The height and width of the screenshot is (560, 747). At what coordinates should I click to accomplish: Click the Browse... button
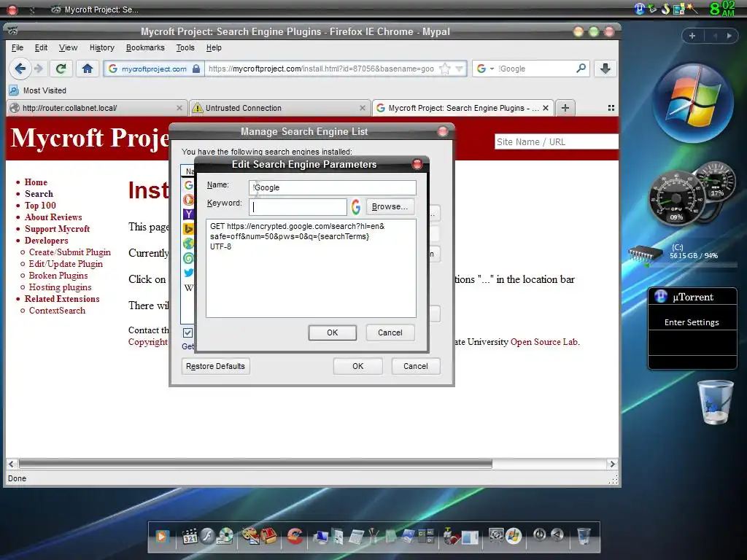[390, 206]
